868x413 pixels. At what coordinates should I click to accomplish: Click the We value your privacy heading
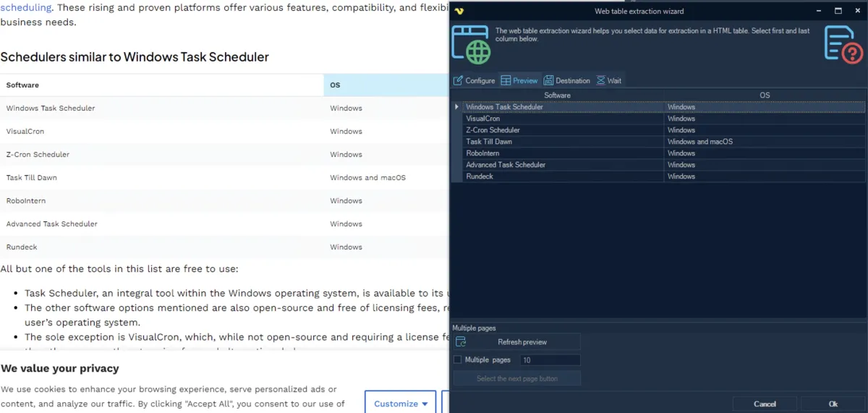point(60,368)
